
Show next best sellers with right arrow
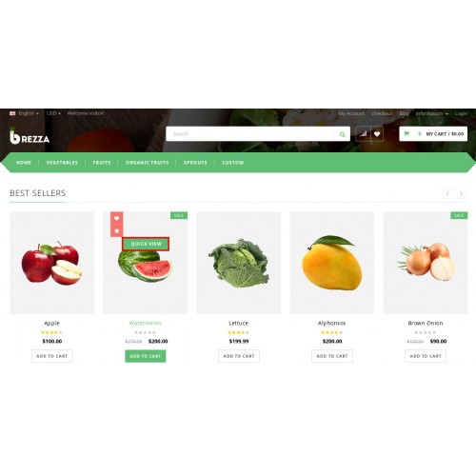(x=461, y=193)
